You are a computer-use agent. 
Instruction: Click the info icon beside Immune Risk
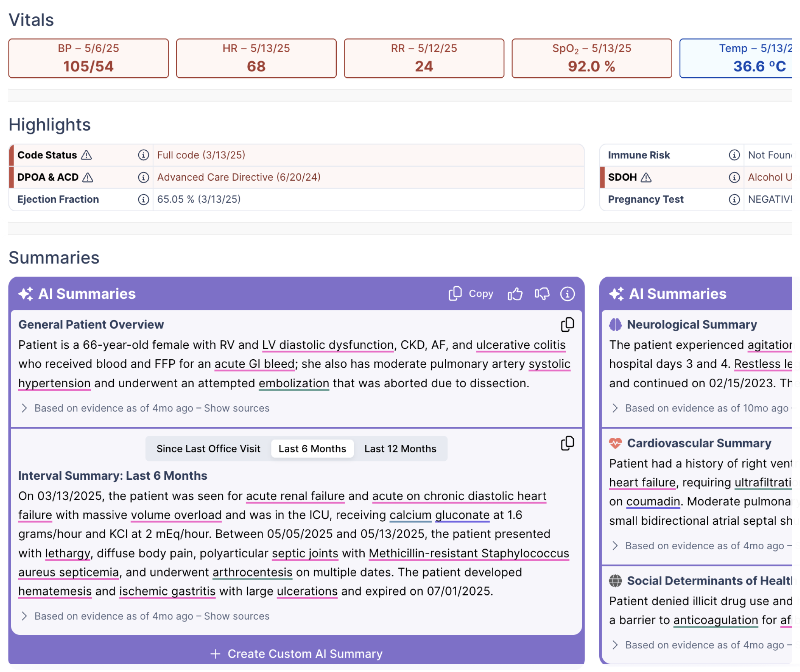tap(734, 155)
